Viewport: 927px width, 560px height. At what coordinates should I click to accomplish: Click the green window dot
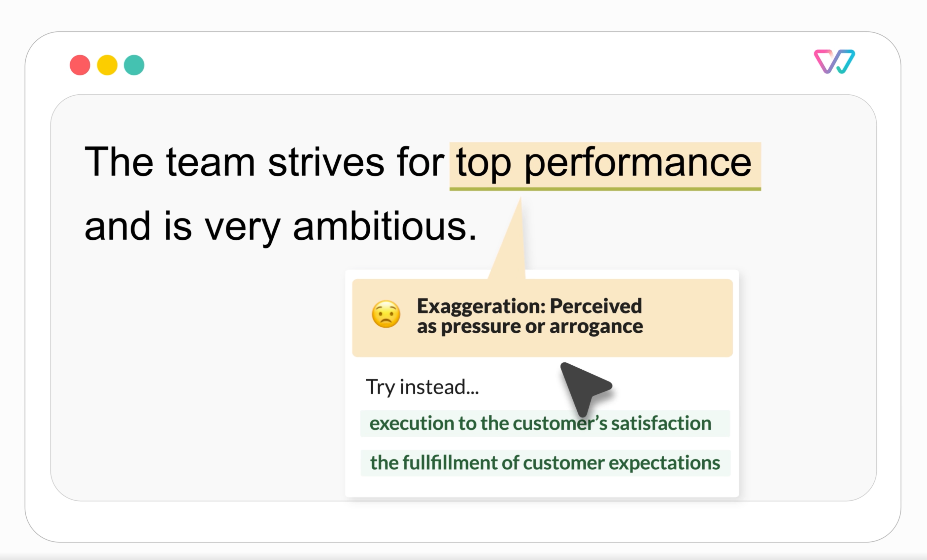(134, 65)
